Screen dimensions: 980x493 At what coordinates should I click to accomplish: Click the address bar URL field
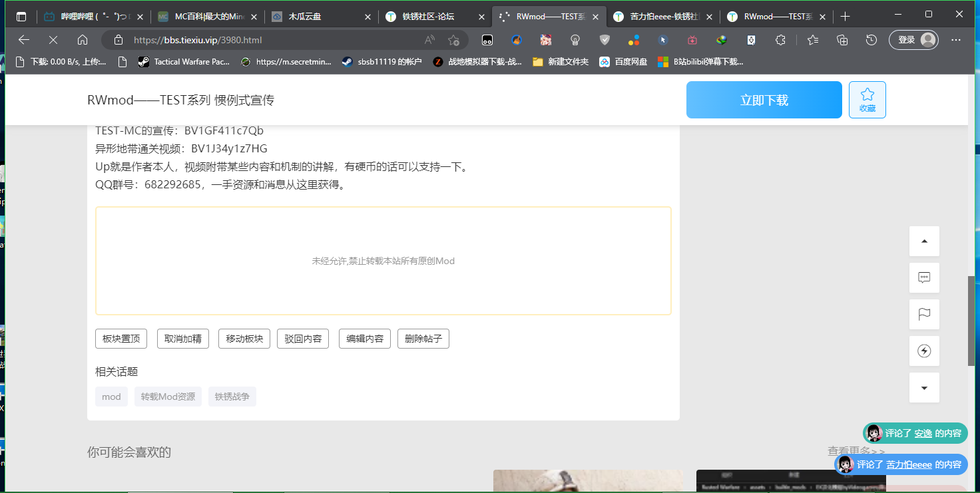click(266, 40)
